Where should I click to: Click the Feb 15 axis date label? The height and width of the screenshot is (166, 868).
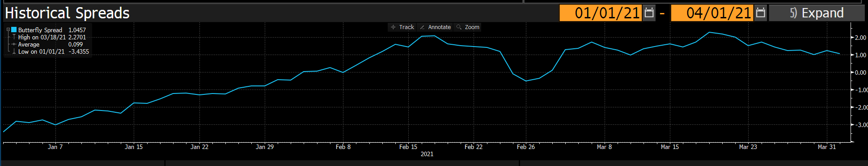pyautogui.click(x=408, y=147)
